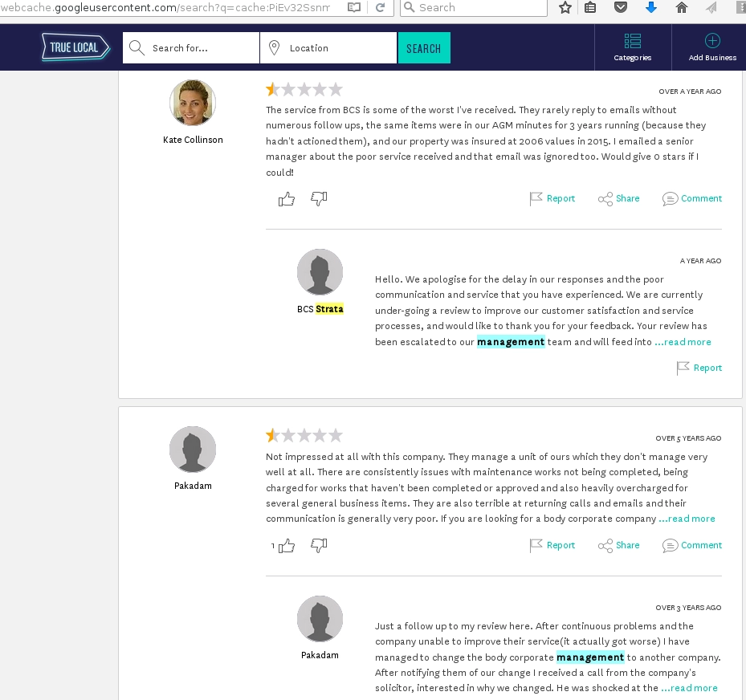Open the Categories menu
The width and height of the screenshot is (746, 700).
pos(632,47)
